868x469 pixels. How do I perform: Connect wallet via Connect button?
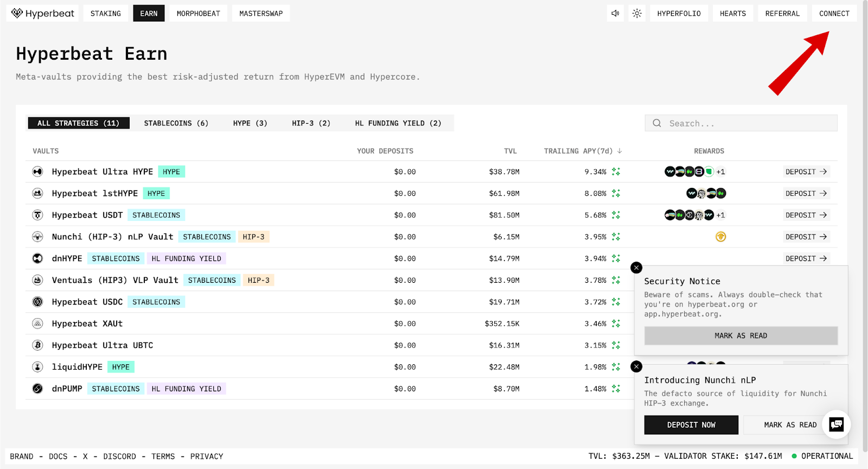(x=834, y=14)
